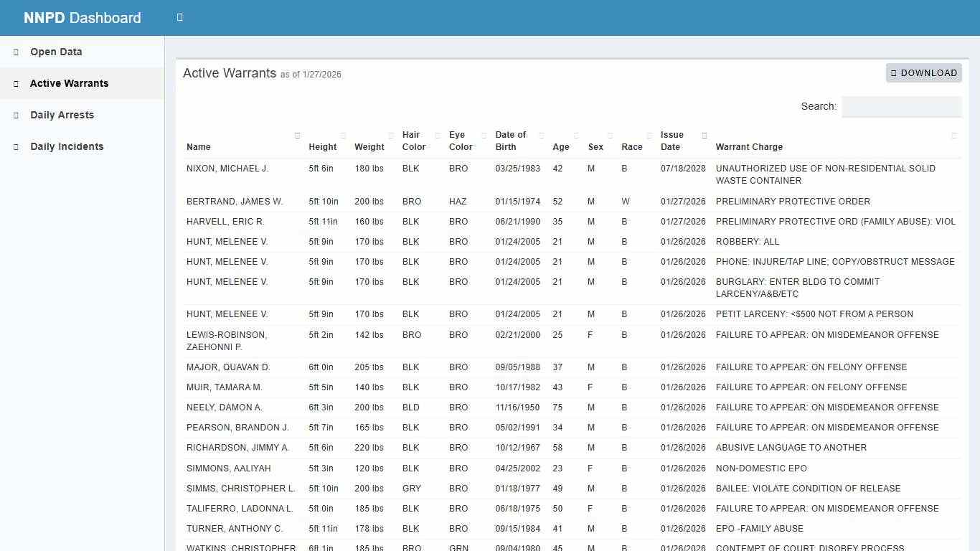The image size is (980, 551).
Task: Click the Active Warrants sidebar icon
Action: click(16, 83)
